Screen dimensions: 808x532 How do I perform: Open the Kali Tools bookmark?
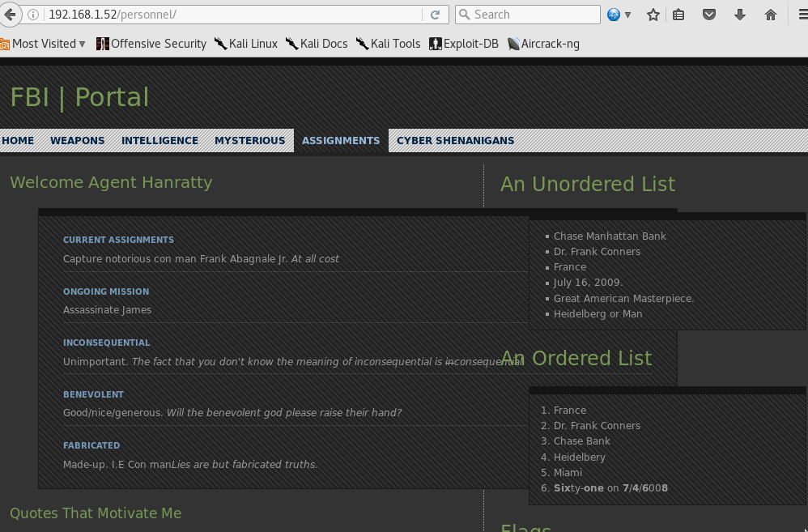(x=389, y=44)
